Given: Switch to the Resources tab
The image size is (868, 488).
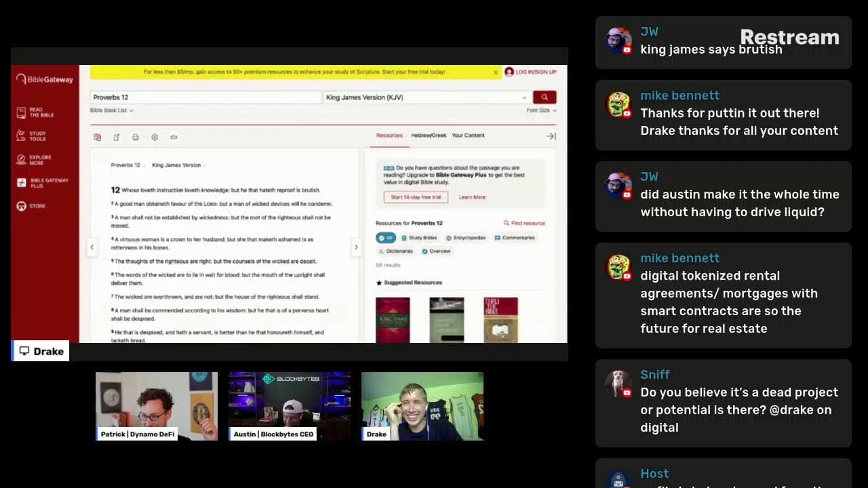Looking at the screenshot, I should (x=389, y=136).
